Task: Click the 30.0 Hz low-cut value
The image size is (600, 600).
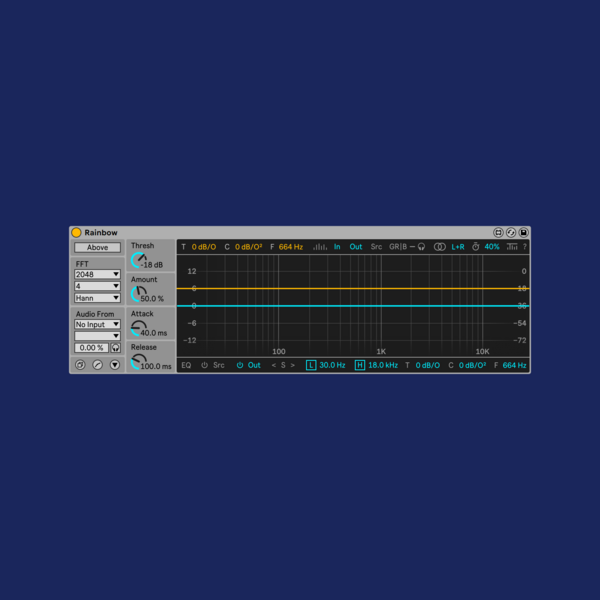Action: pyautogui.click(x=332, y=365)
